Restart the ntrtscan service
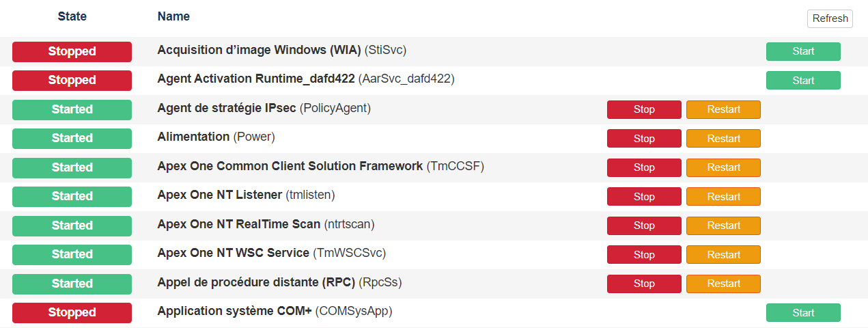This screenshot has height=328, width=868. tap(723, 225)
